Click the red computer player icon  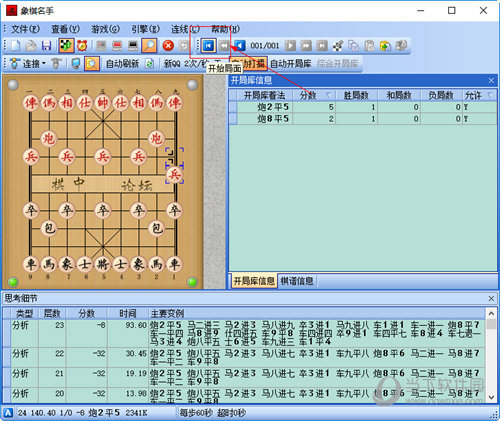tap(117, 46)
